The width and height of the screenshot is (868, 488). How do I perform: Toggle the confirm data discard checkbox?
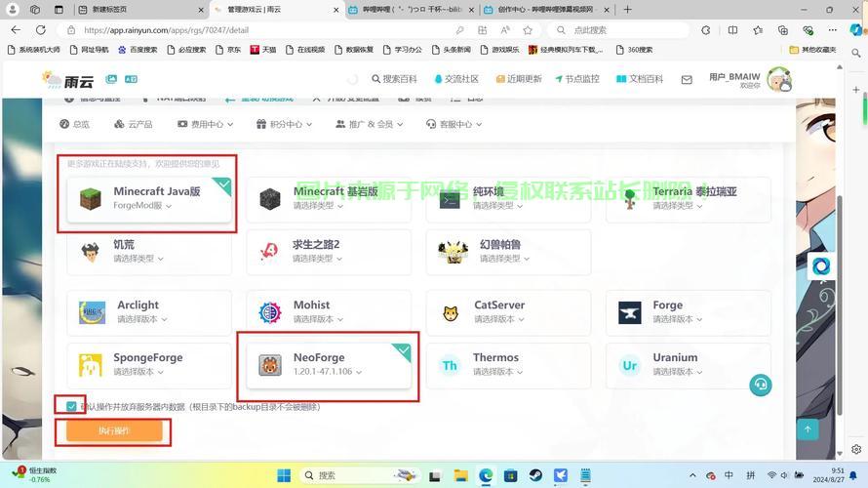coord(71,407)
